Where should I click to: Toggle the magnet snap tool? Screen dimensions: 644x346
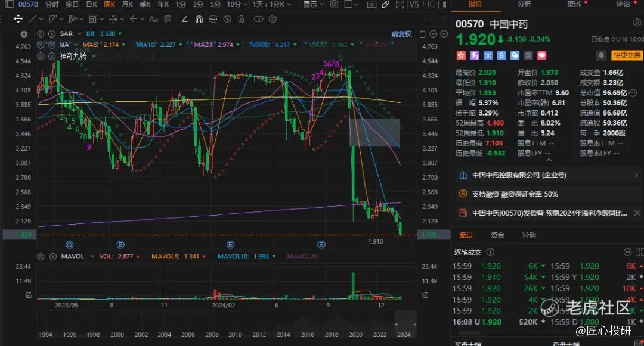coord(199,19)
